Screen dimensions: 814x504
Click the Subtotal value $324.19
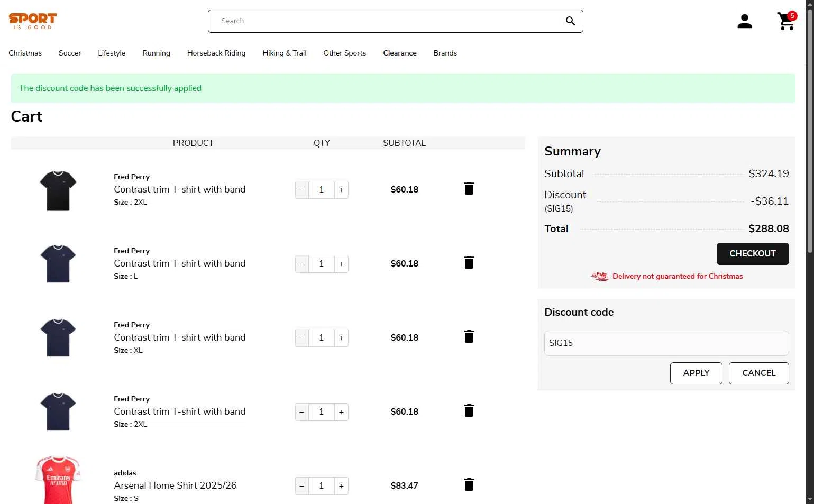769,173
